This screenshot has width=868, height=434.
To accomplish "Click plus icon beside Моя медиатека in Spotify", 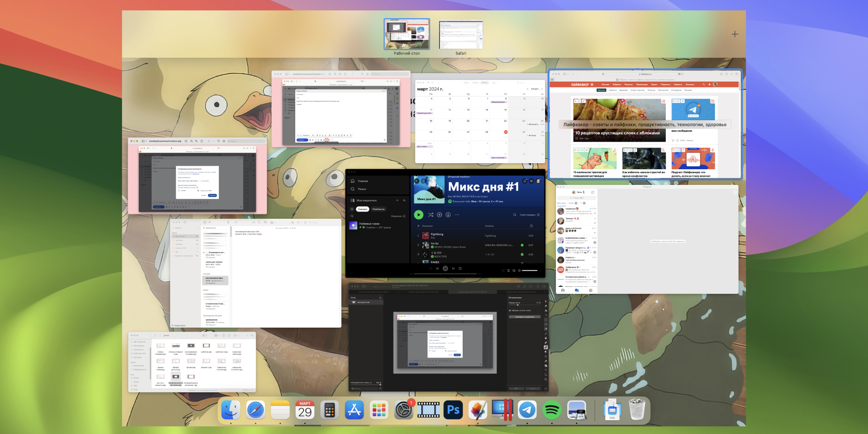I will [397, 201].
